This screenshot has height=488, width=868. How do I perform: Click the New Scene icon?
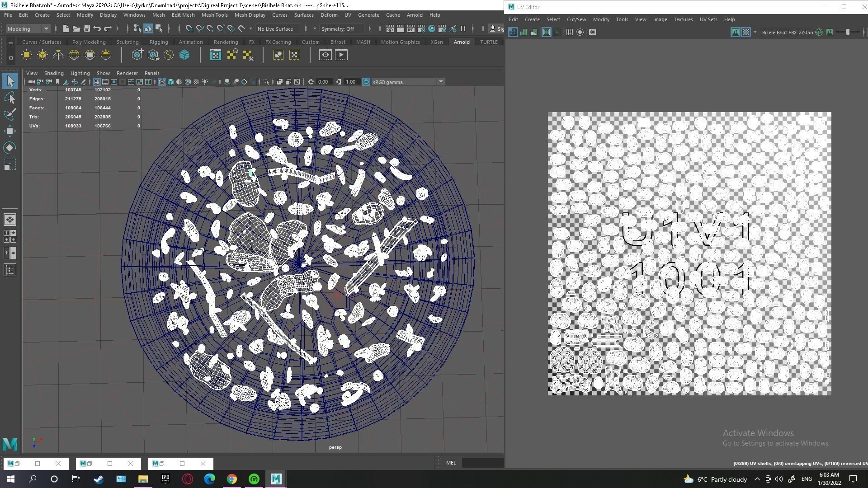coord(66,28)
